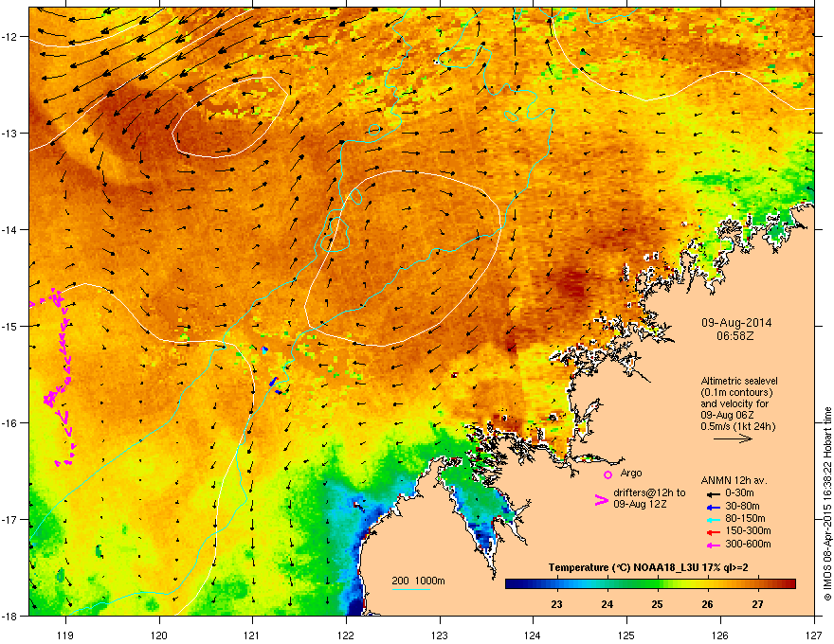Click the '200 1000m' isobath label

418,581
